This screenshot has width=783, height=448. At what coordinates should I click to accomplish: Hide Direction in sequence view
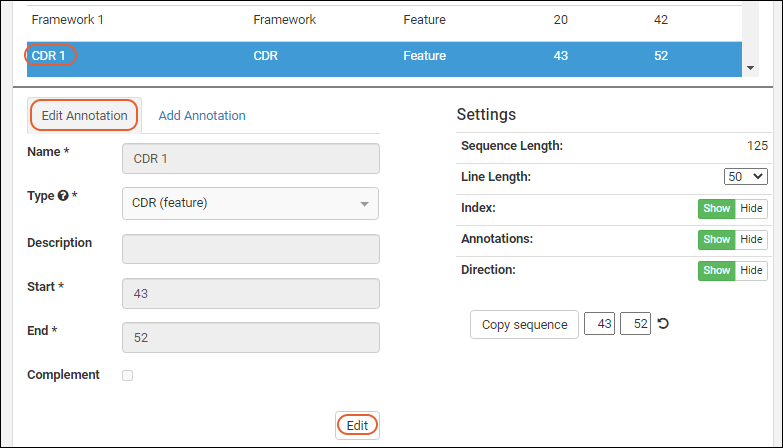tap(751, 271)
